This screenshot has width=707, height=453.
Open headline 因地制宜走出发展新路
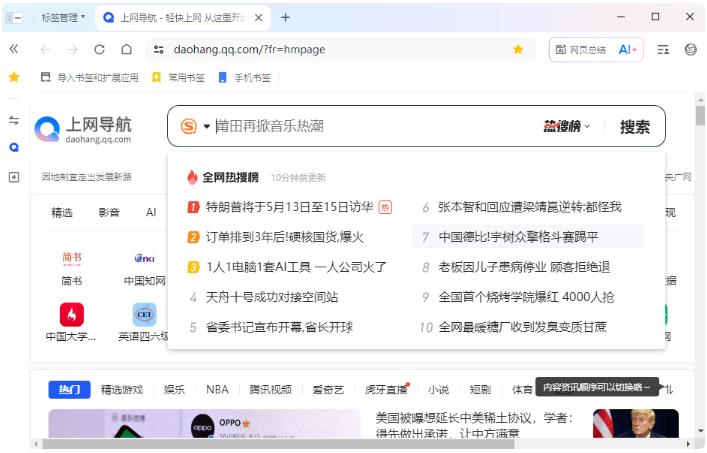pyautogui.click(x=87, y=177)
